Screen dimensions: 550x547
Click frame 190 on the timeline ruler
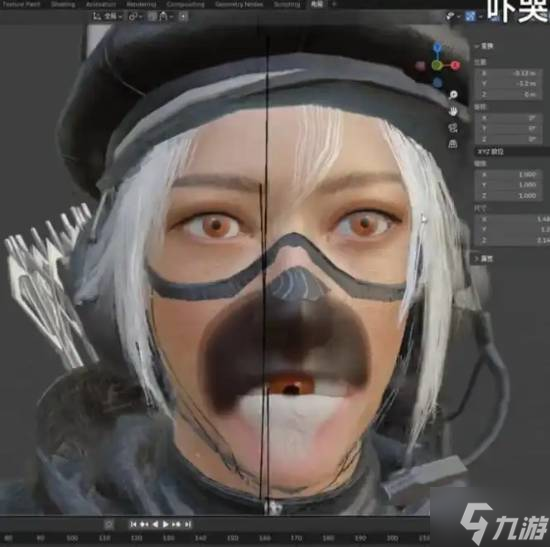tap(360, 538)
